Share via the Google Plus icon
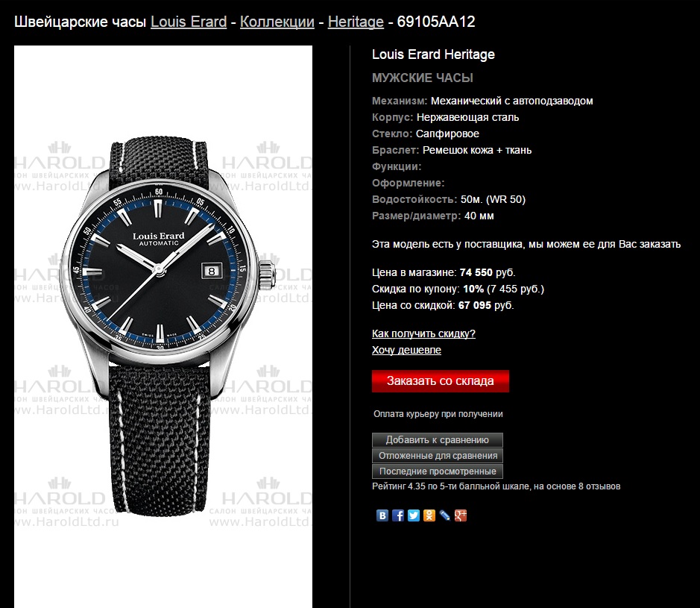700x608 pixels. pyautogui.click(x=460, y=515)
